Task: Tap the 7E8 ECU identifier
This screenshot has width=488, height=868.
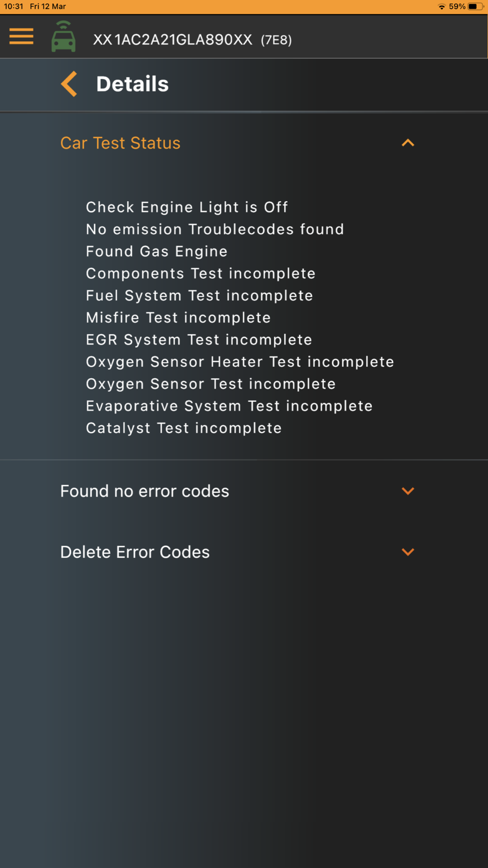Action: coord(276,40)
